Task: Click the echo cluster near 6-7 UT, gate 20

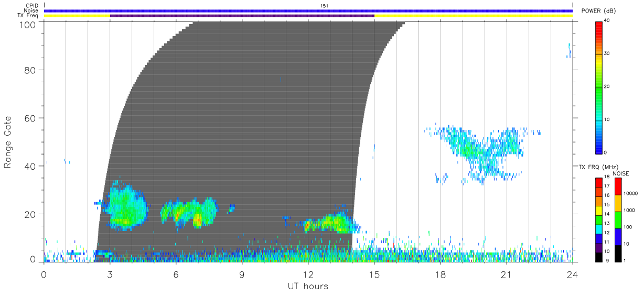Action: pyautogui.click(x=189, y=212)
